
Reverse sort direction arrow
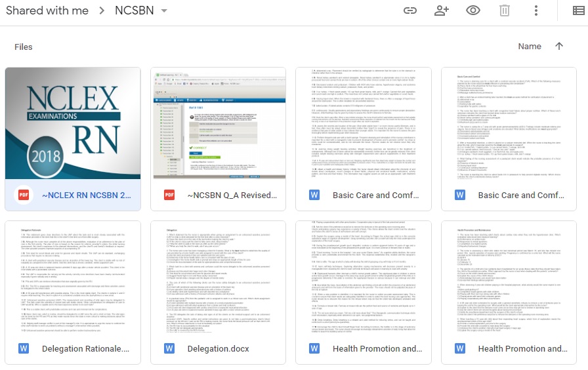pyautogui.click(x=559, y=46)
